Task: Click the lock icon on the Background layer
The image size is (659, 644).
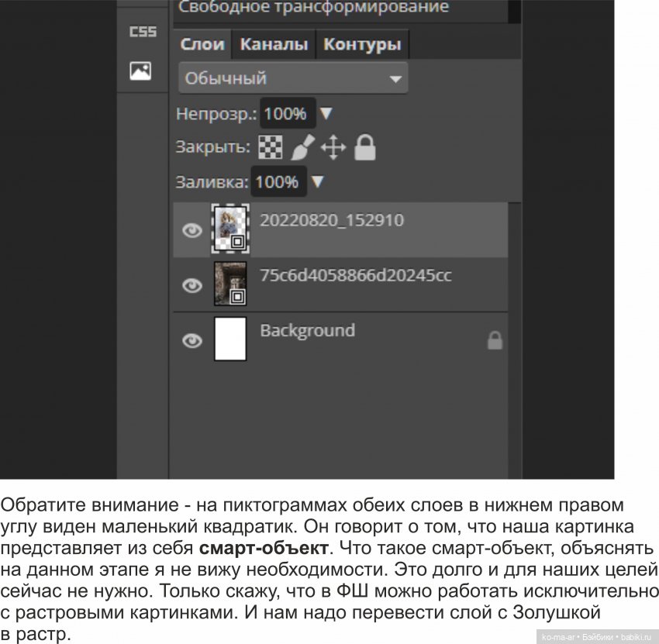Action: [x=496, y=339]
